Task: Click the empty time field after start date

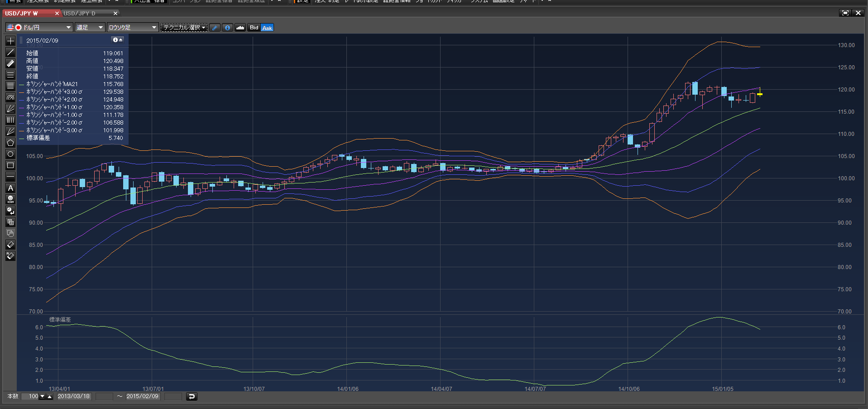Action: pyautogui.click(x=104, y=397)
